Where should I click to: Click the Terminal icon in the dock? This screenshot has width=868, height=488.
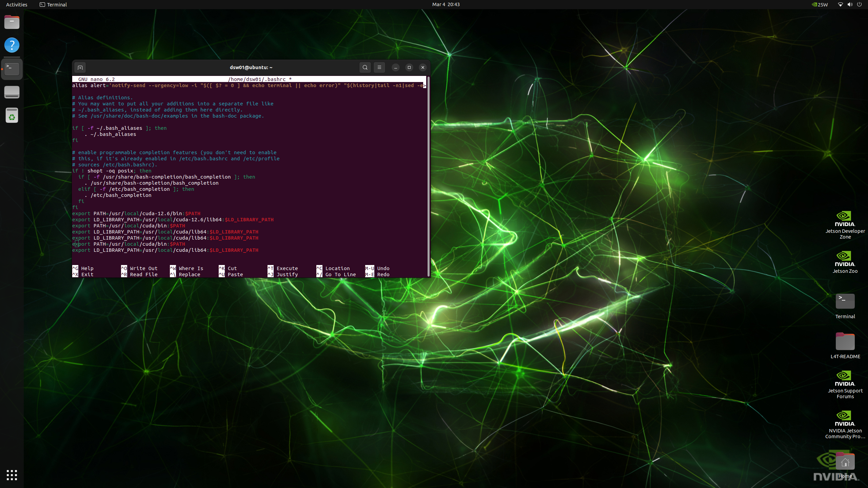click(x=12, y=69)
